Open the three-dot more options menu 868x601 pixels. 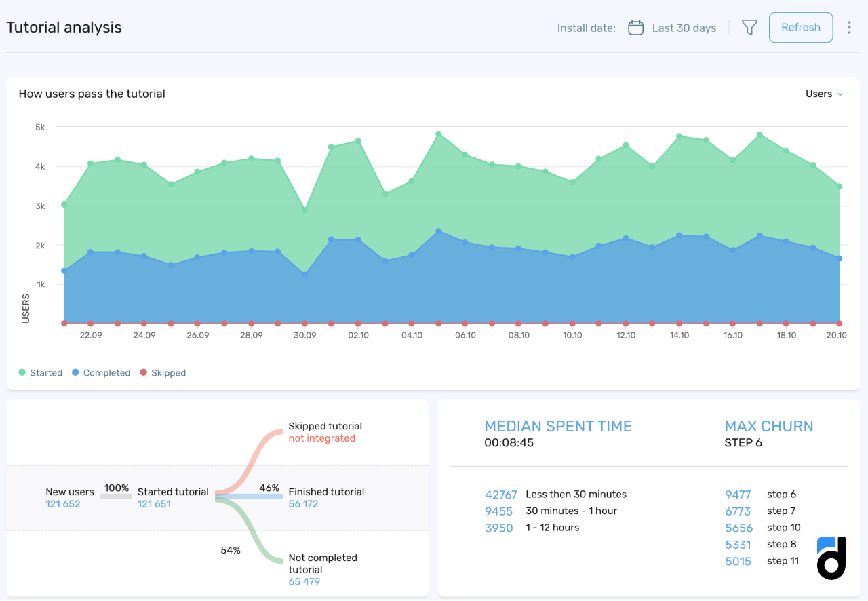(x=849, y=28)
